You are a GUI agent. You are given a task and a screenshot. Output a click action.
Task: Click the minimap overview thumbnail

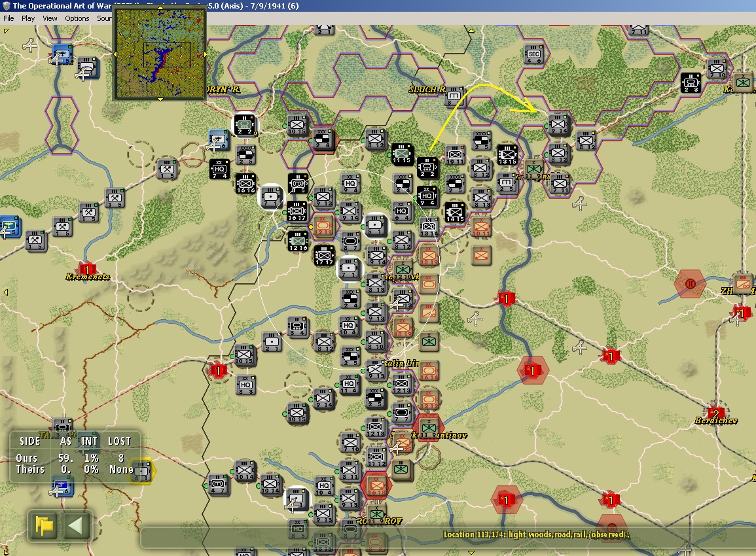(160, 54)
